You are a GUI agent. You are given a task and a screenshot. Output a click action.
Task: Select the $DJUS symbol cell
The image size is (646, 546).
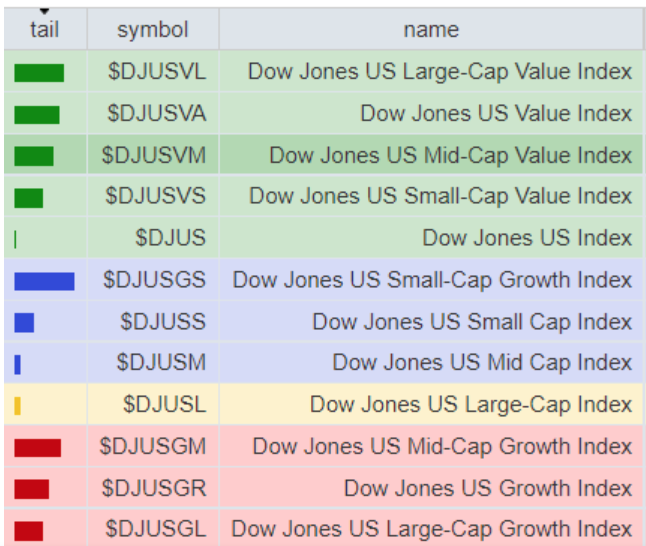tap(170, 238)
